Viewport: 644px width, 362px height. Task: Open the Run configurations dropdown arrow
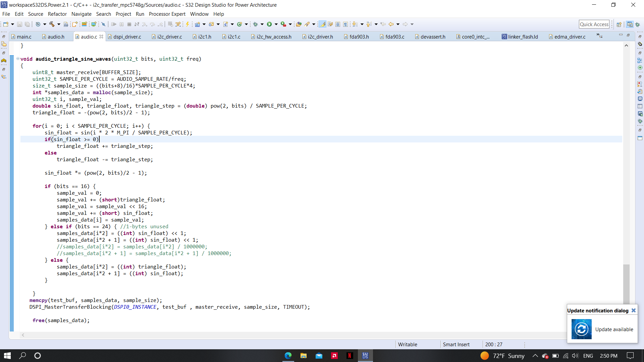tap(276, 24)
